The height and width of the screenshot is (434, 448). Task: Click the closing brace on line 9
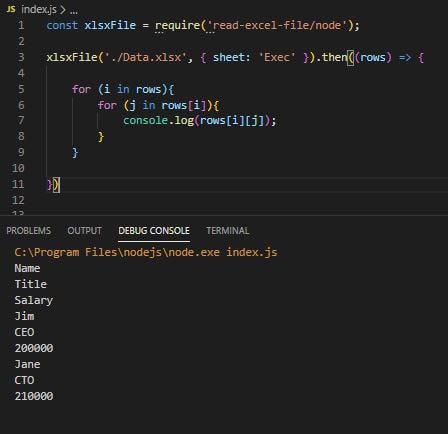coord(75,153)
